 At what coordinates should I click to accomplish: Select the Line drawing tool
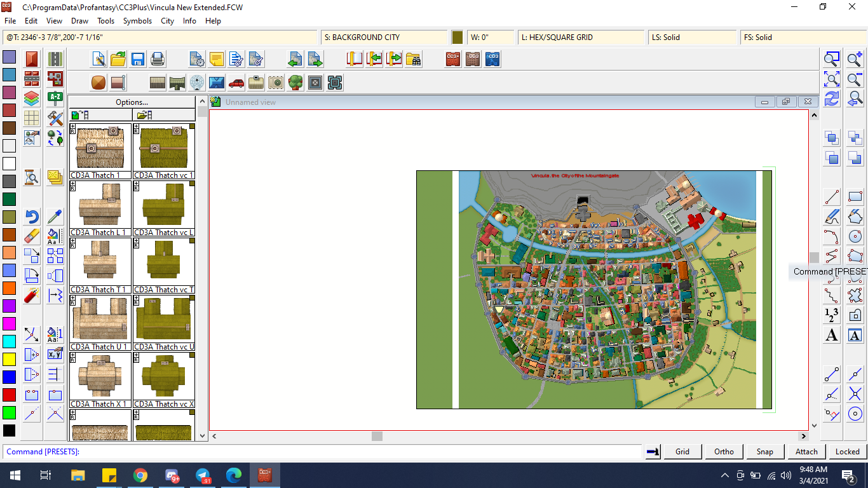(832, 197)
